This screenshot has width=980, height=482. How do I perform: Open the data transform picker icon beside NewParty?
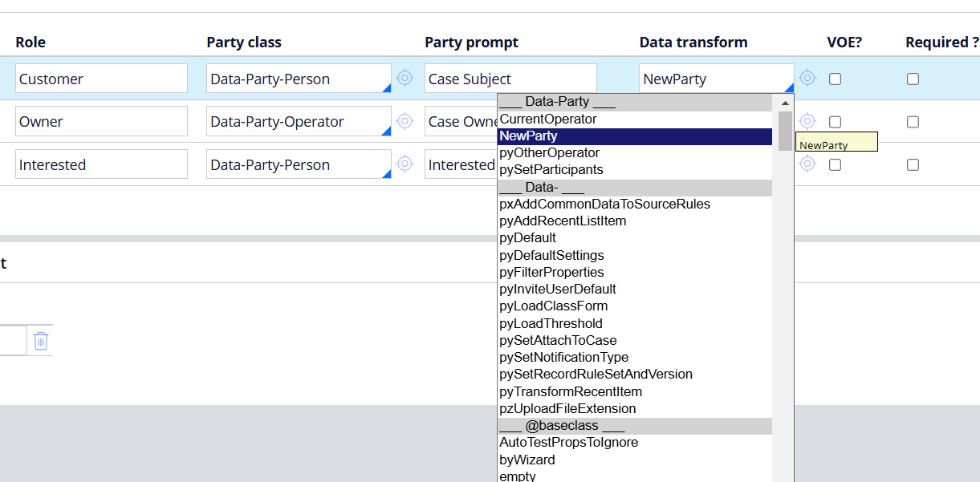807,77
